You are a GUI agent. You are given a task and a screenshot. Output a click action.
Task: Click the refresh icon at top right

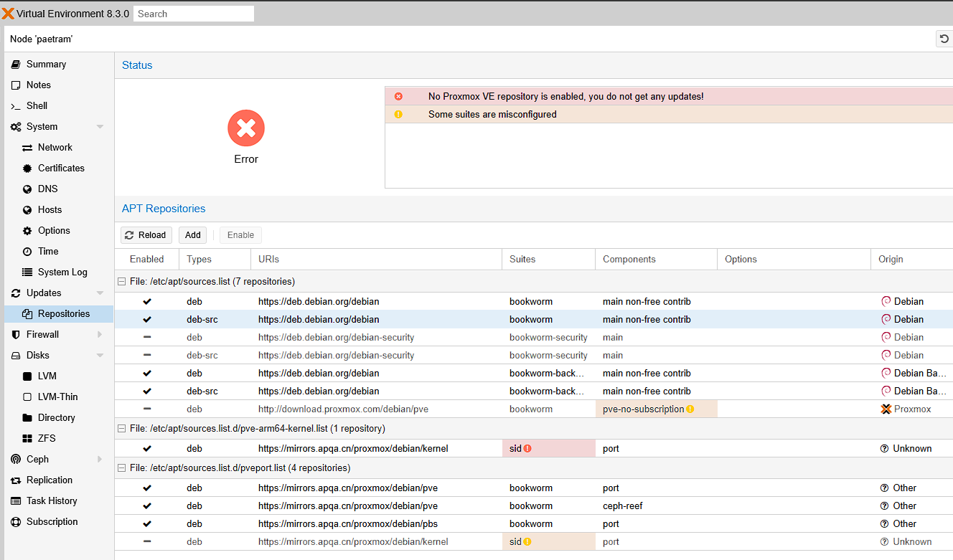(944, 39)
